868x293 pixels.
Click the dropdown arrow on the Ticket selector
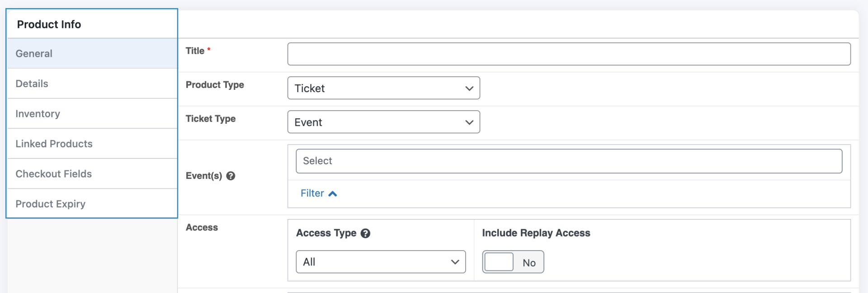pyautogui.click(x=469, y=88)
